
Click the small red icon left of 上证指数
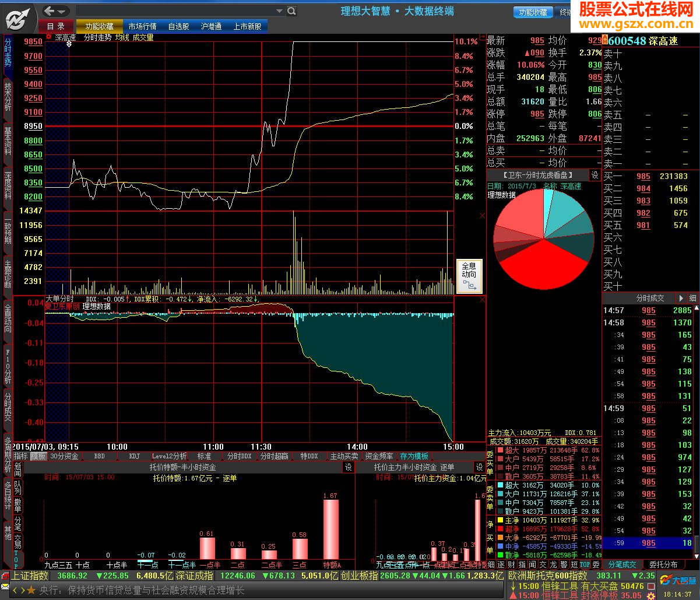(x=5, y=576)
